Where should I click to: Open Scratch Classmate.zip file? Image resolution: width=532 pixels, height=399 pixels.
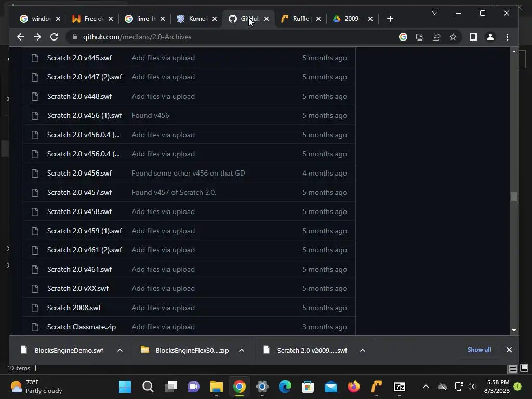(82, 327)
